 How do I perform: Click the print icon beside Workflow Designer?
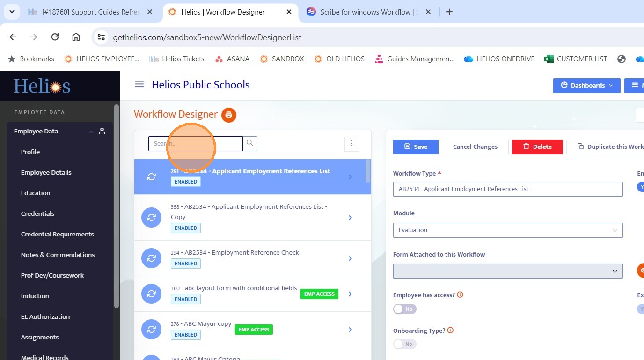[x=229, y=115]
